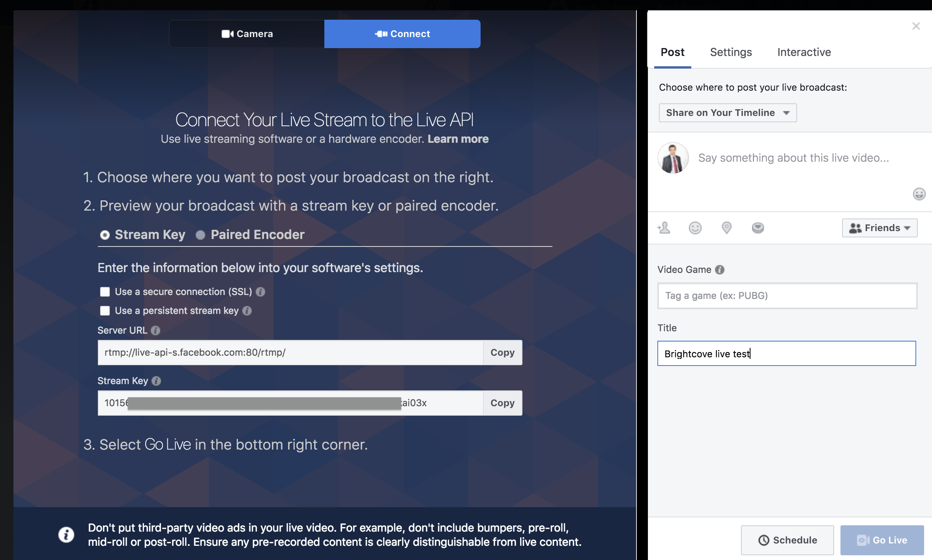Click the Schedule button

point(787,540)
